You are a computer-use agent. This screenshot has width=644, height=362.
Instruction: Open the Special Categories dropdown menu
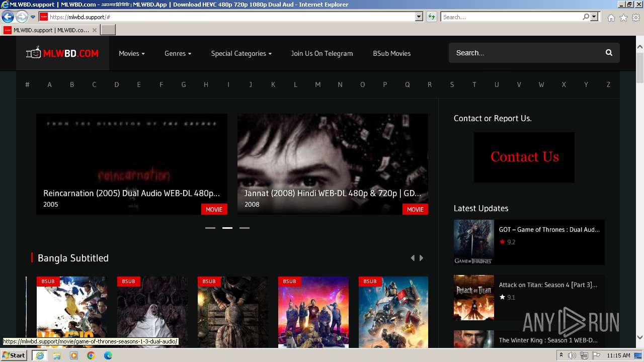click(242, 53)
